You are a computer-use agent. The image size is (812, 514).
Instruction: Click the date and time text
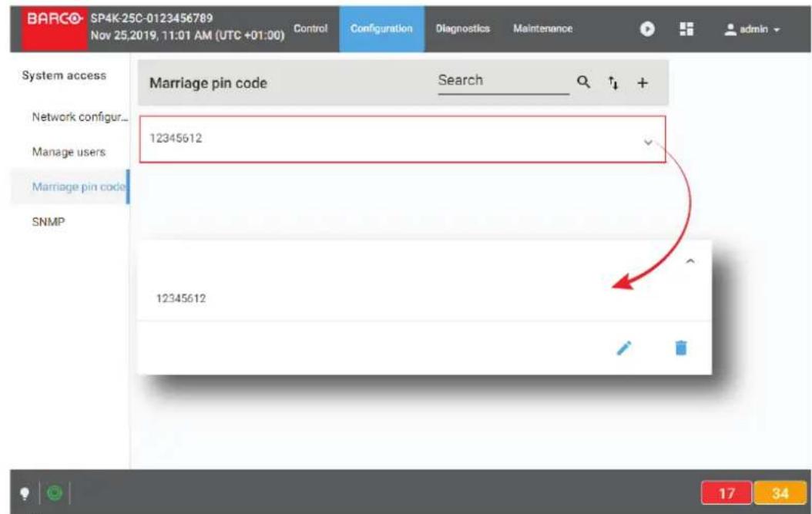click(x=187, y=35)
